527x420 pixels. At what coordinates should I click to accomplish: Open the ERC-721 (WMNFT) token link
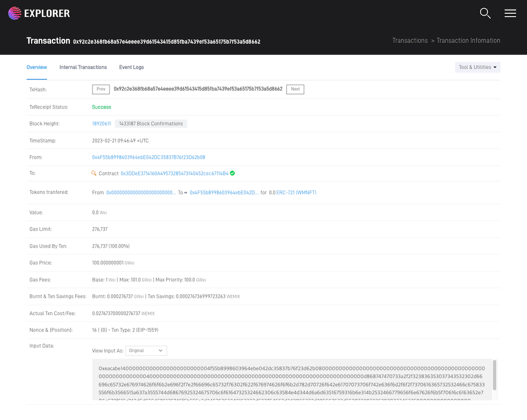pyautogui.click(x=296, y=193)
